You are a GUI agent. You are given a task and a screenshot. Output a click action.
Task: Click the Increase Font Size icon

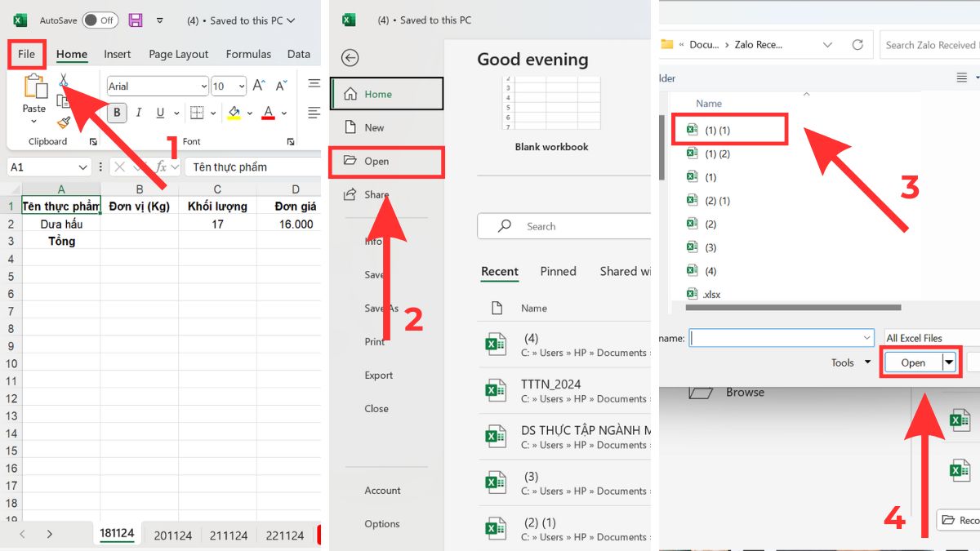pyautogui.click(x=259, y=86)
